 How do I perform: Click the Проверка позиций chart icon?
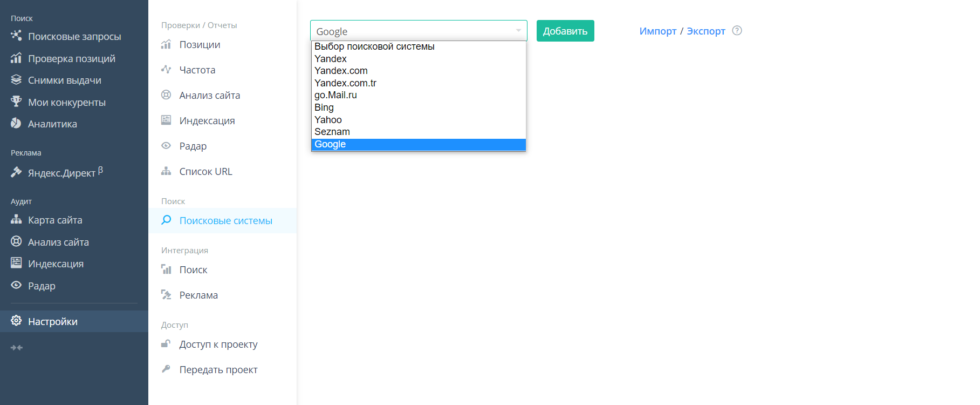tap(16, 58)
